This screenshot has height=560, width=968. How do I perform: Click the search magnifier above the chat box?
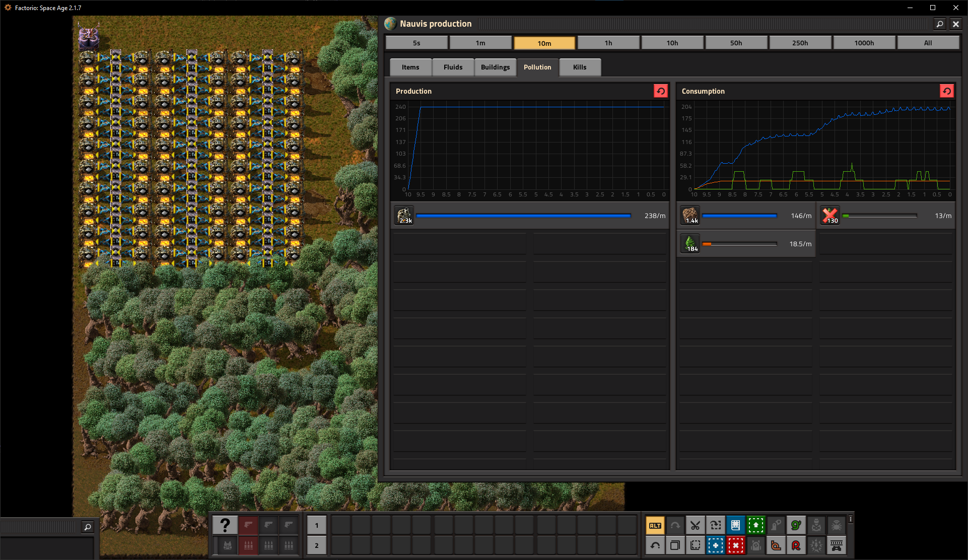[87, 527]
